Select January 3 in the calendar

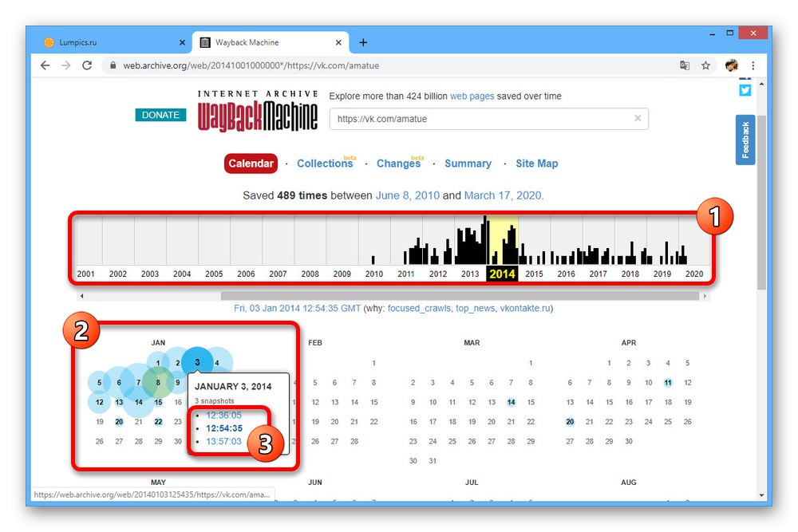197,363
